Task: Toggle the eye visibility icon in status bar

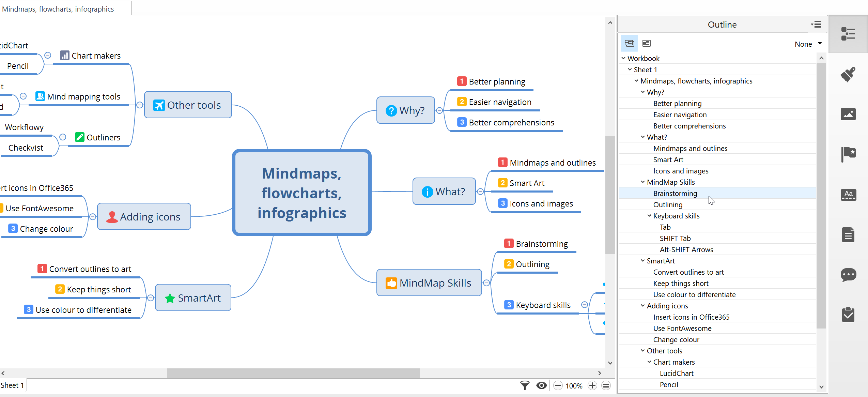Action: (x=541, y=385)
